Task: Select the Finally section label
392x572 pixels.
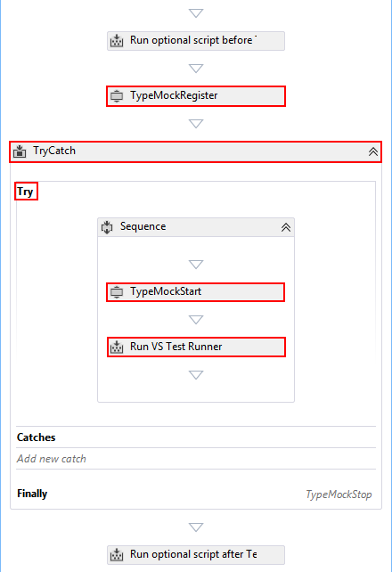Action: pyautogui.click(x=32, y=494)
